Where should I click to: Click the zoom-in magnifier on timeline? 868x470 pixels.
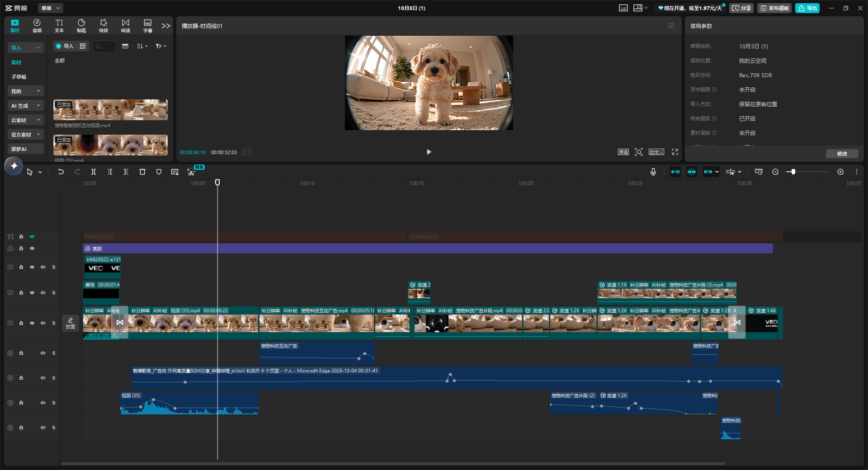tap(840, 172)
